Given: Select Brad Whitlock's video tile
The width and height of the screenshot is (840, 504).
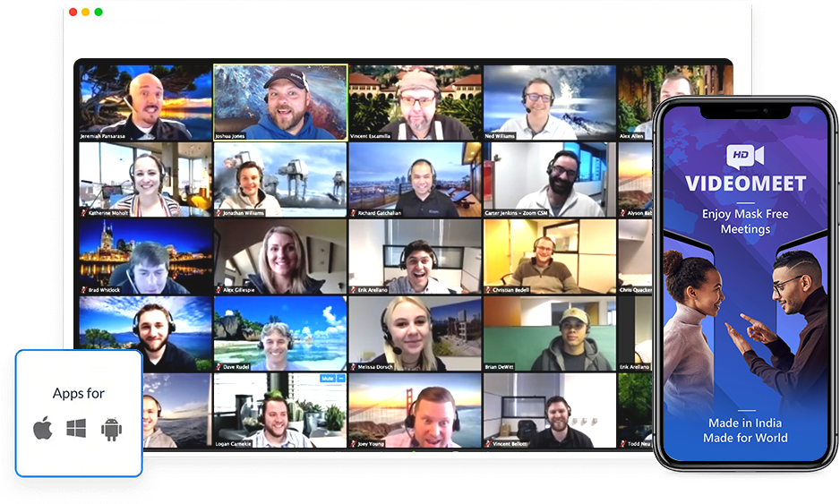Looking at the screenshot, I should click(x=145, y=257).
